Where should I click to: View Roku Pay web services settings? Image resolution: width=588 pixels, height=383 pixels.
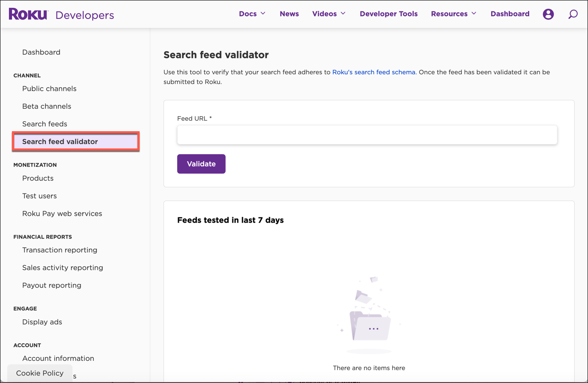click(x=62, y=213)
